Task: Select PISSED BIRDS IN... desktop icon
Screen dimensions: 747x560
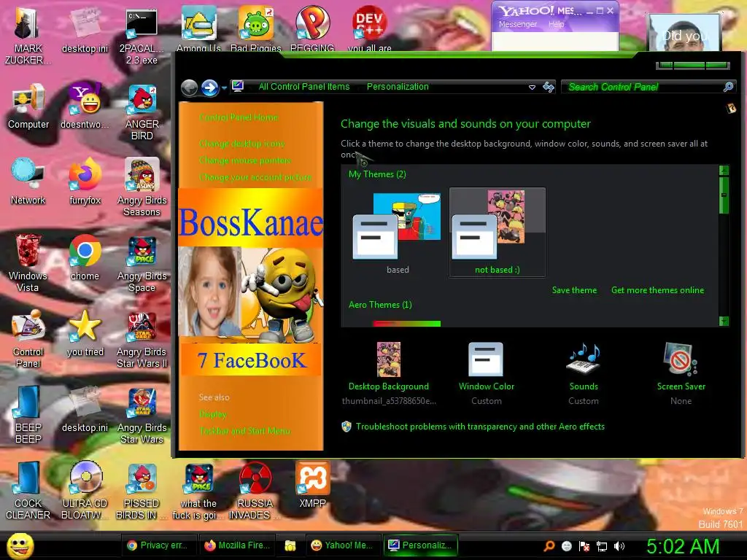Action: point(142,491)
